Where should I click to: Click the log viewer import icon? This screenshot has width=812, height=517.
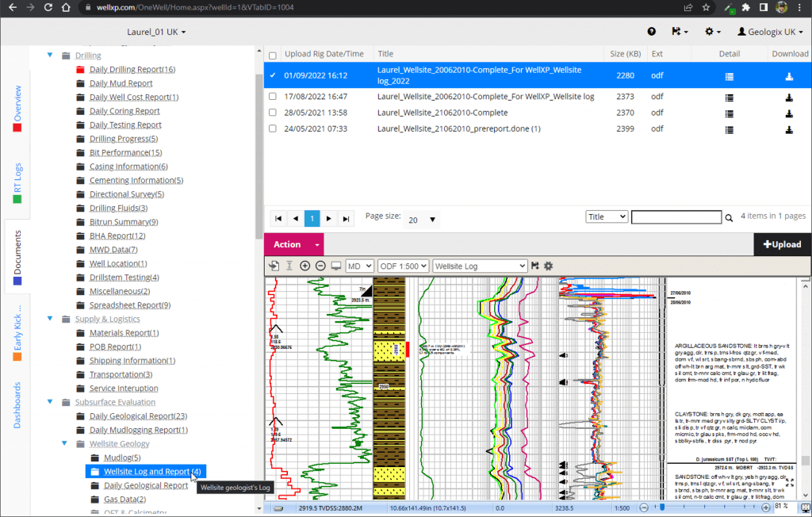click(274, 266)
